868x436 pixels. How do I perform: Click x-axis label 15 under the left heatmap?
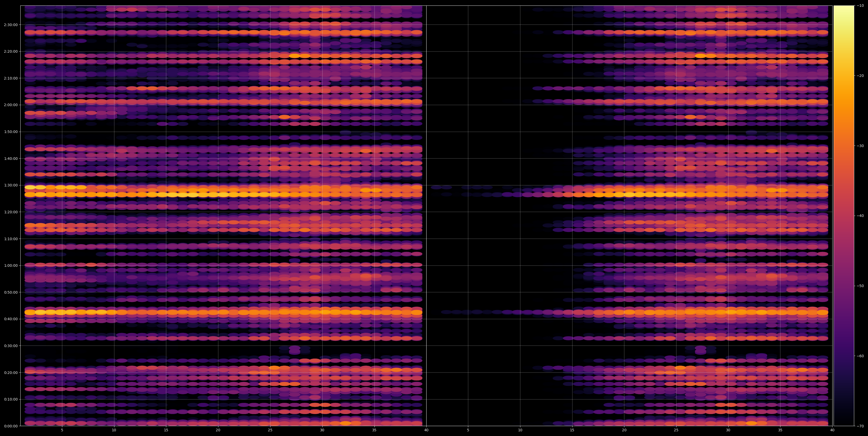pyautogui.click(x=166, y=430)
